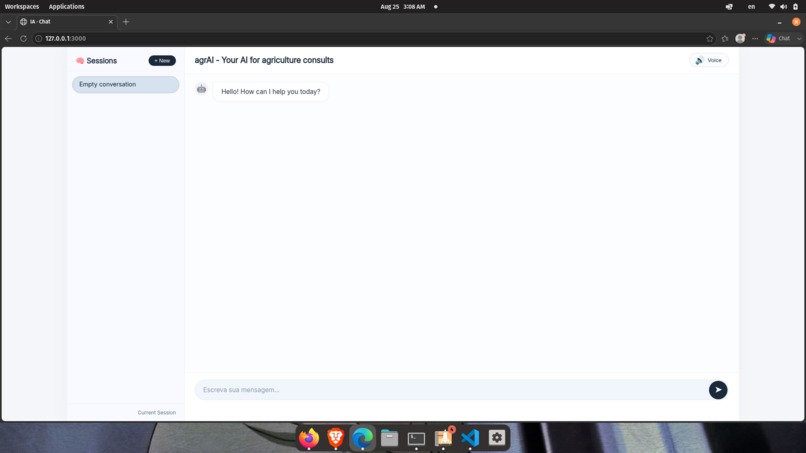Open the Wi-Fi status menu
The image size is (806, 453).
[772, 7]
